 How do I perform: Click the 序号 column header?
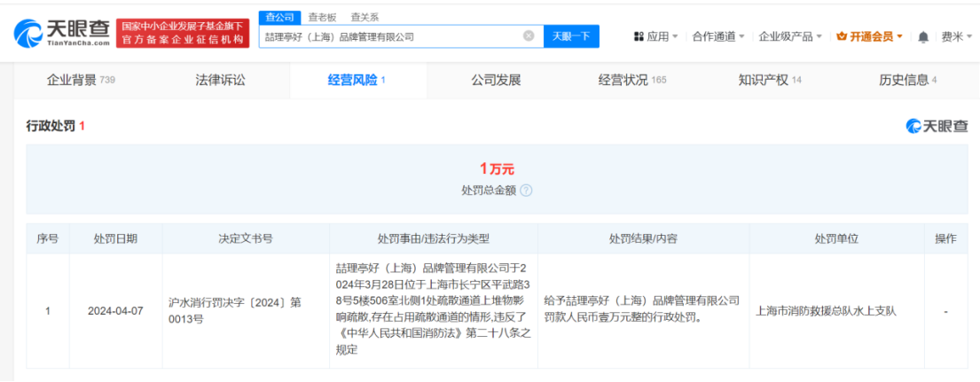48,238
